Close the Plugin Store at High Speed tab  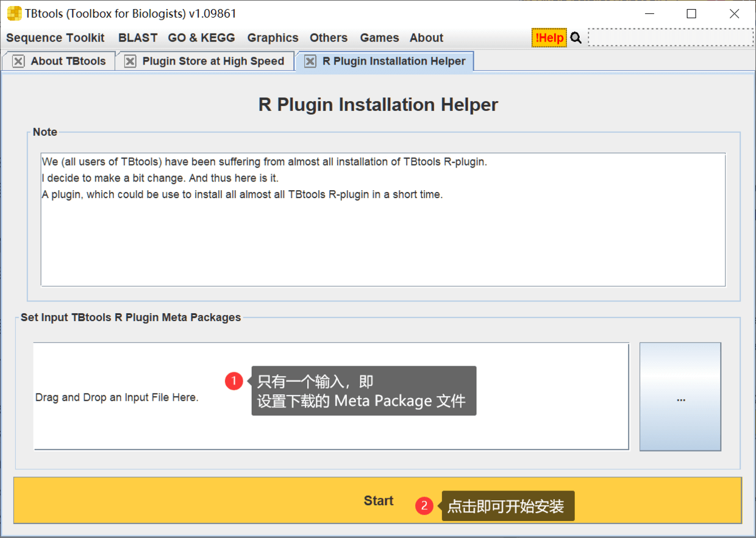click(130, 62)
